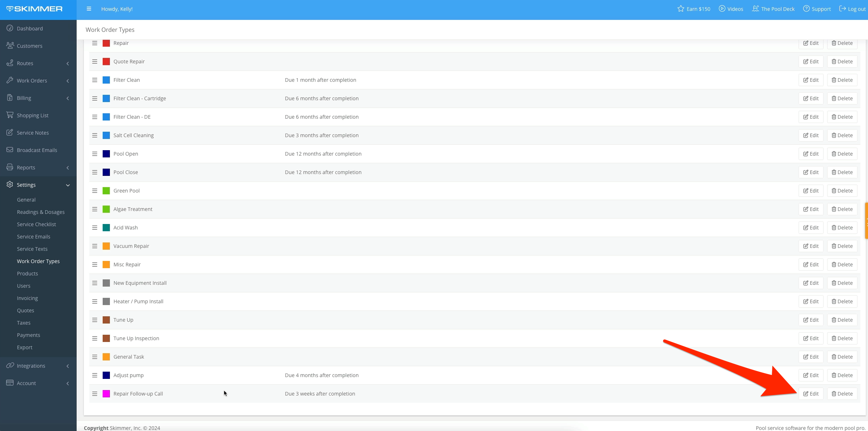Viewport: 868px width, 431px height.
Task: Select the Dashboard icon in sidebar
Action: pos(10,28)
